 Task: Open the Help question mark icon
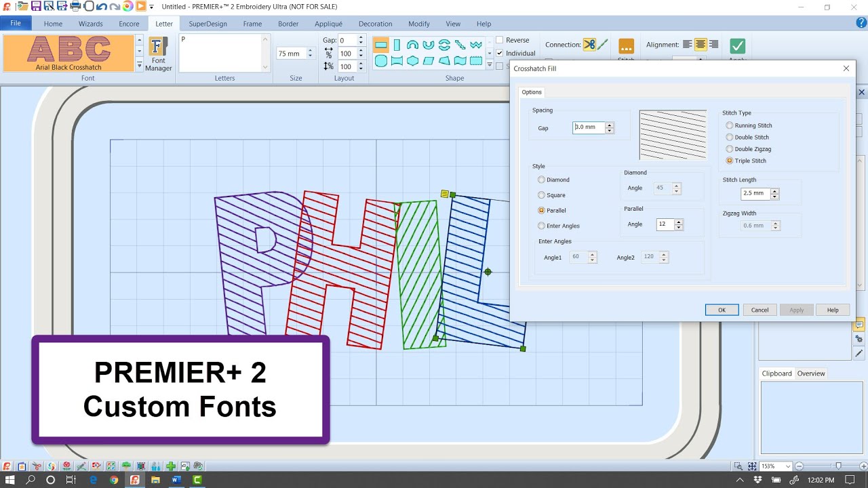861,23
